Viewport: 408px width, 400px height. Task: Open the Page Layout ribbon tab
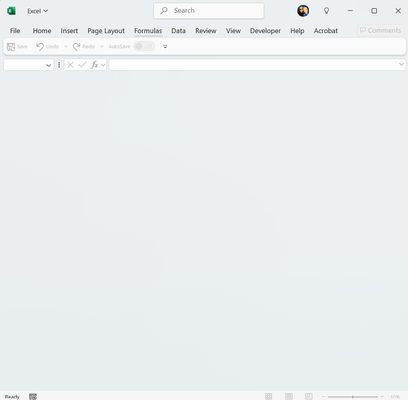click(106, 31)
